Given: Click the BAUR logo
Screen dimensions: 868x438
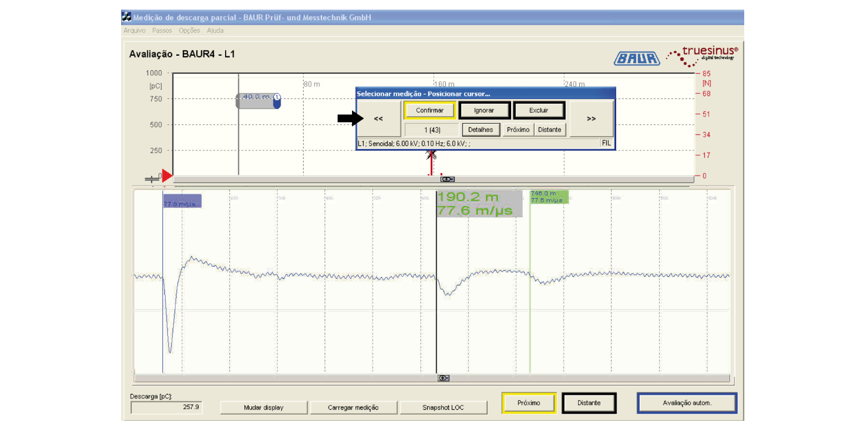Looking at the screenshot, I should 637,58.
